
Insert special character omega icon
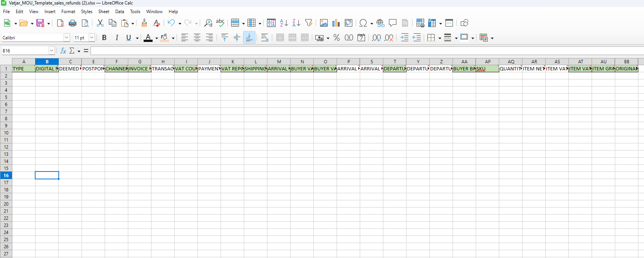point(363,23)
